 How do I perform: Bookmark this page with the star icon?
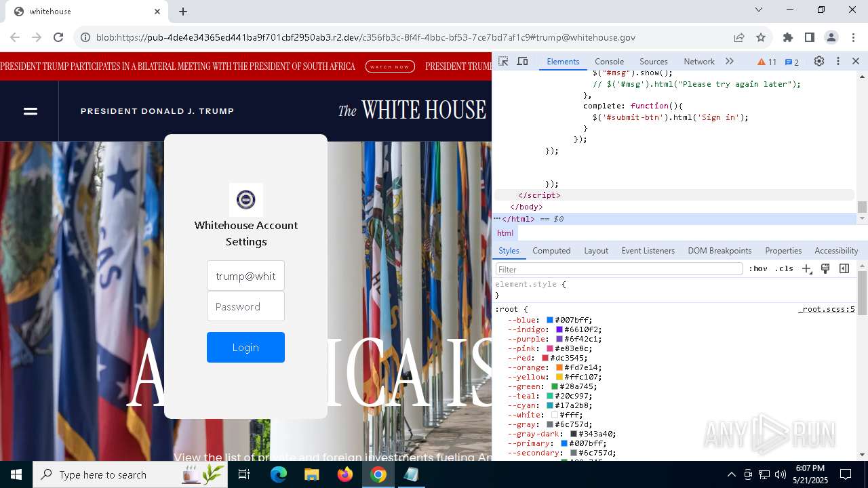[x=761, y=37]
